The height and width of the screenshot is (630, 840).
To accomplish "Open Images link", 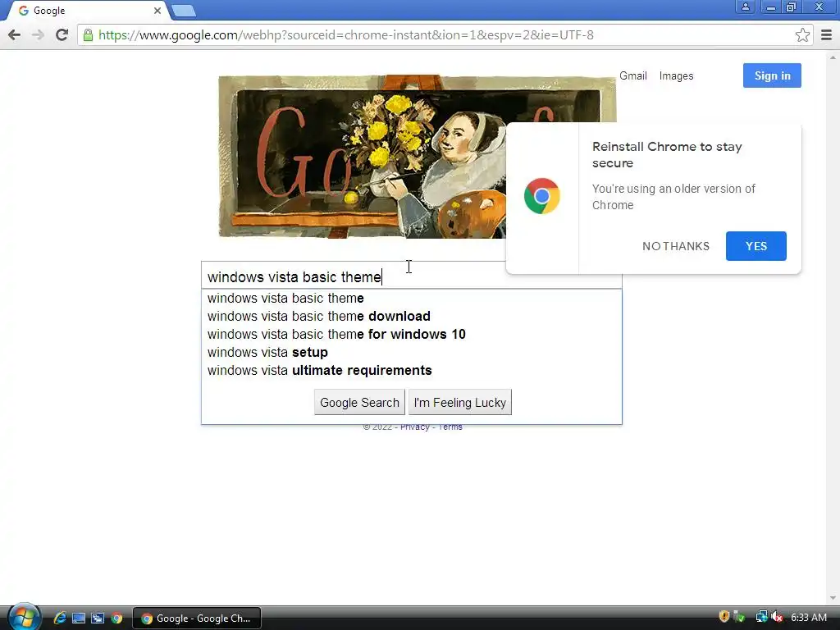I will coord(676,76).
